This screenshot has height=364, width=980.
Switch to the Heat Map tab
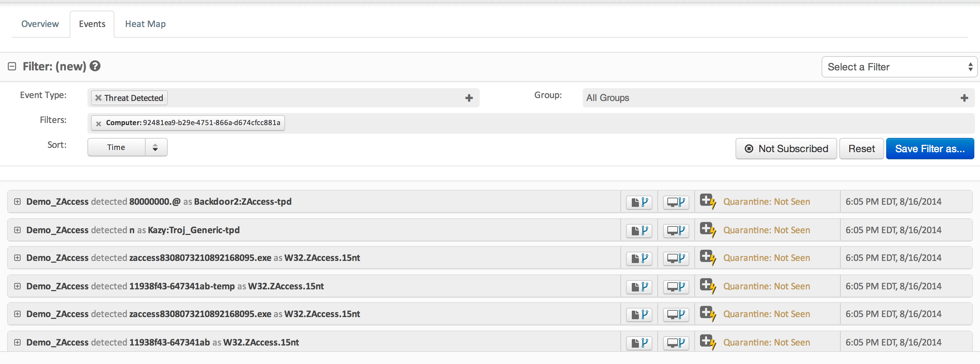coord(145,24)
